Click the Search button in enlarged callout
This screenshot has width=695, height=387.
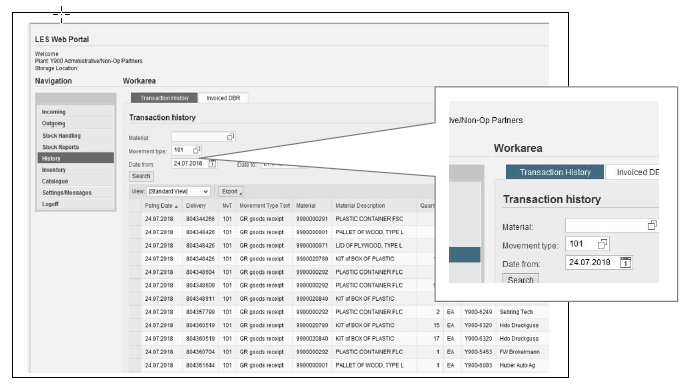point(520,279)
